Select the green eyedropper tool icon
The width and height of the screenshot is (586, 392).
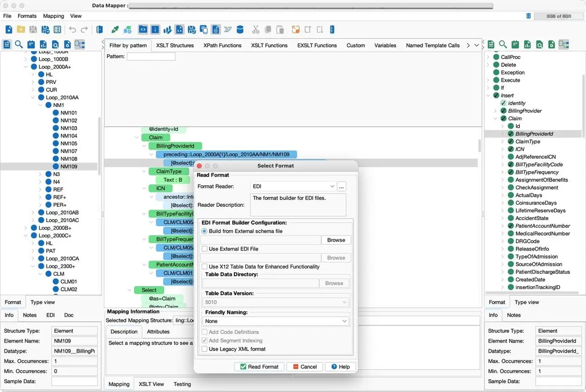(x=115, y=30)
